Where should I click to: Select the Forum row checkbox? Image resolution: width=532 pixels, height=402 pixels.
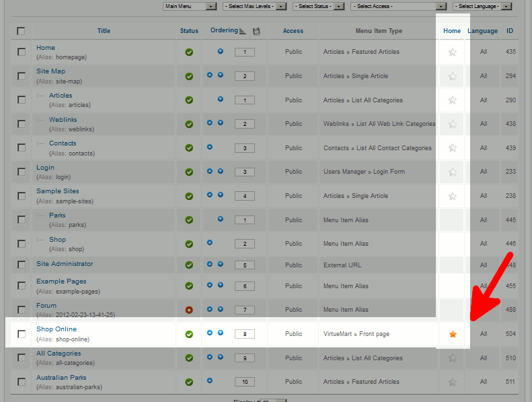22,310
